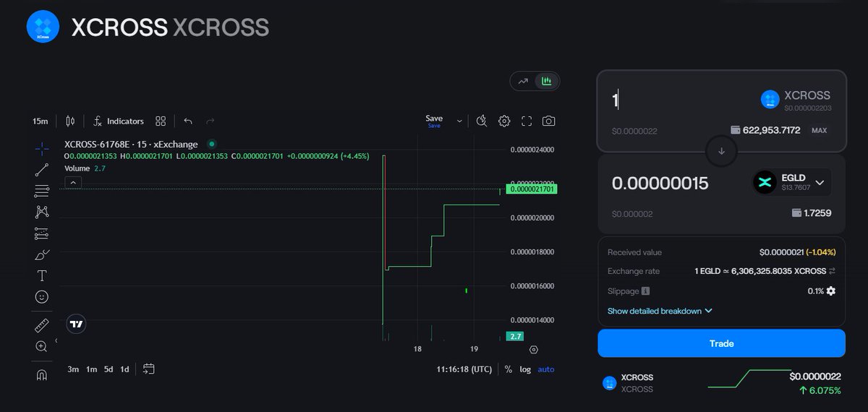Open XCROSS token row with 6.075% gain
The height and width of the screenshot is (412, 868).
[x=721, y=382]
